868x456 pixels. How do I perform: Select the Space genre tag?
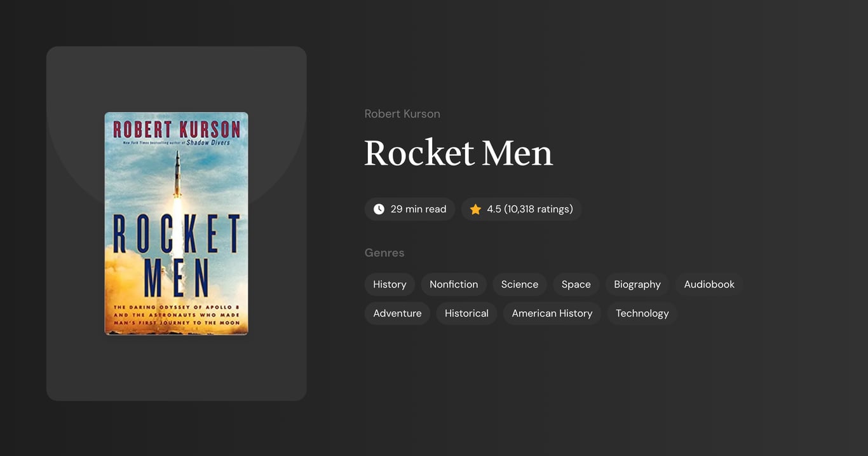575,284
